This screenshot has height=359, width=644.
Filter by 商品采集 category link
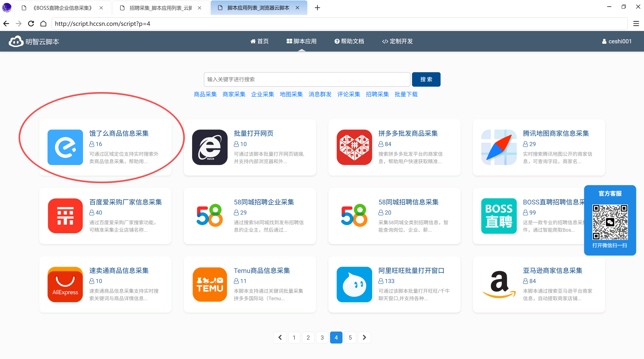point(205,94)
